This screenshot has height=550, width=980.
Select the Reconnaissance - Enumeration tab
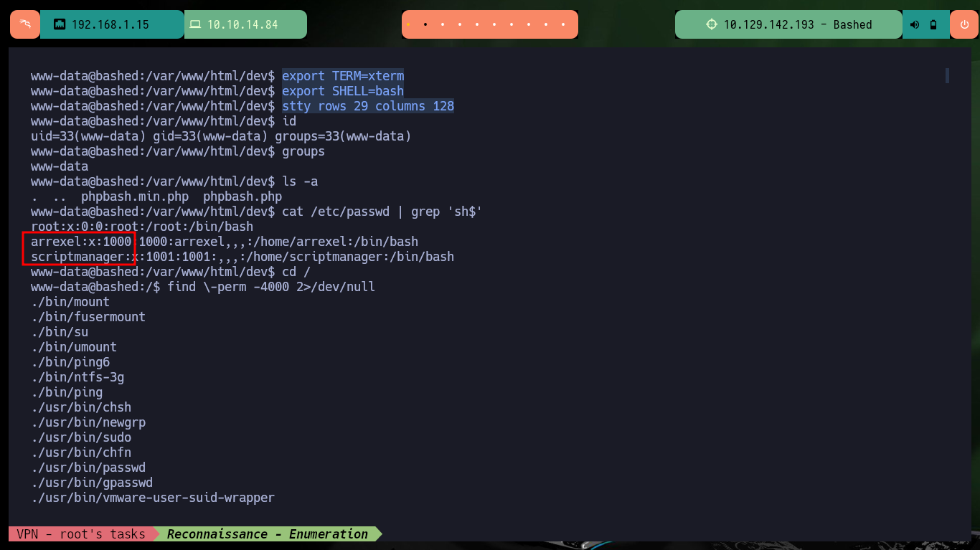[x=268, y=534]
